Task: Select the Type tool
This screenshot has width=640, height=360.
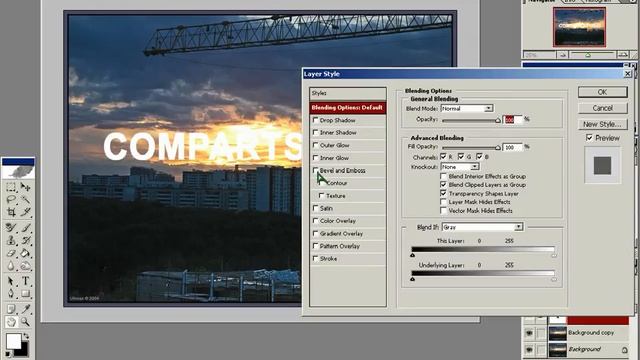Action: [25, 281]
